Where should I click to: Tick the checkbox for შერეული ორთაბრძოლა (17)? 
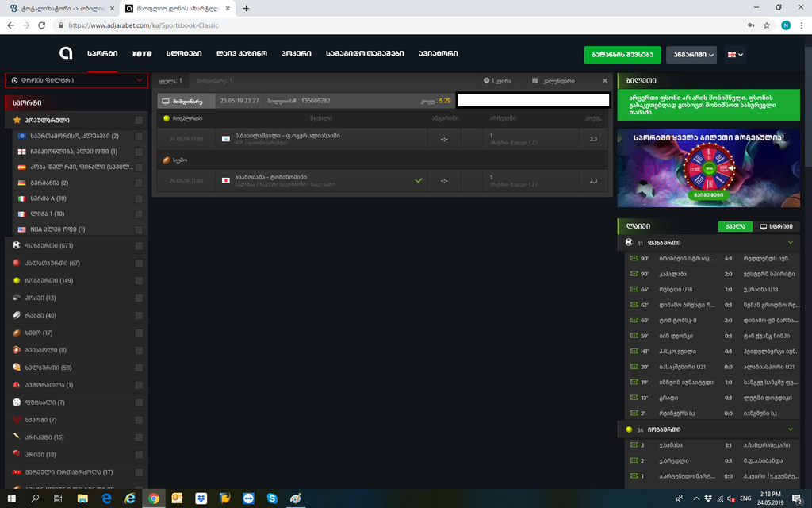[x=139, y=472]
